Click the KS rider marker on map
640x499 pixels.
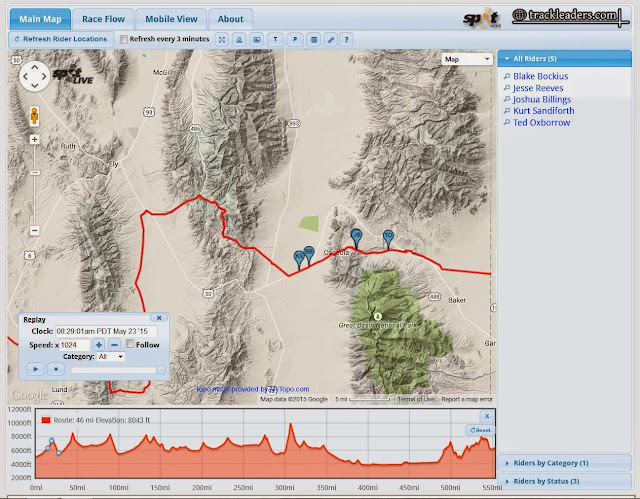click(x=299, y=260)
